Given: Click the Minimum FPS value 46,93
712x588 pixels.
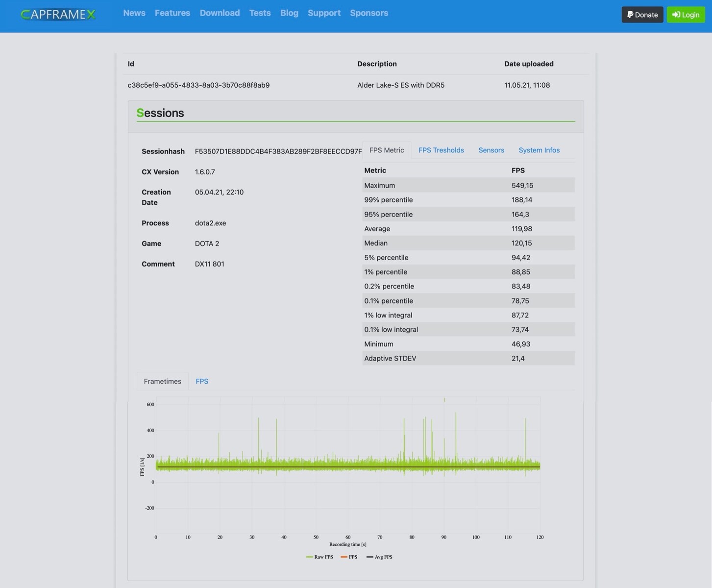Looking at the screenshot, I should click(x=521, y=344).
